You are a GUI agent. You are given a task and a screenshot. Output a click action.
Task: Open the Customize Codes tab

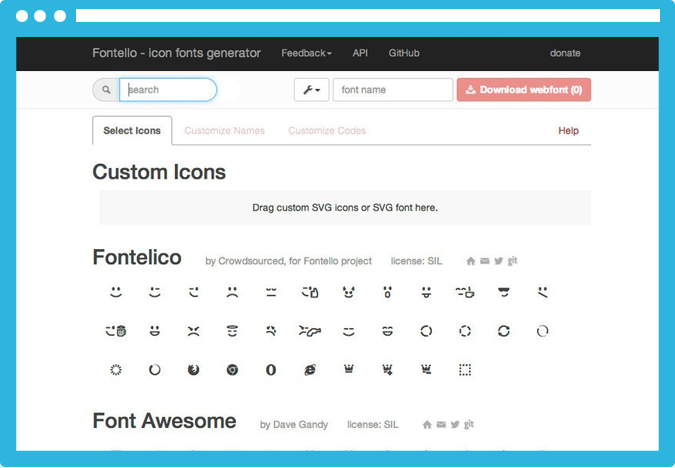click(x=327, y=130)
